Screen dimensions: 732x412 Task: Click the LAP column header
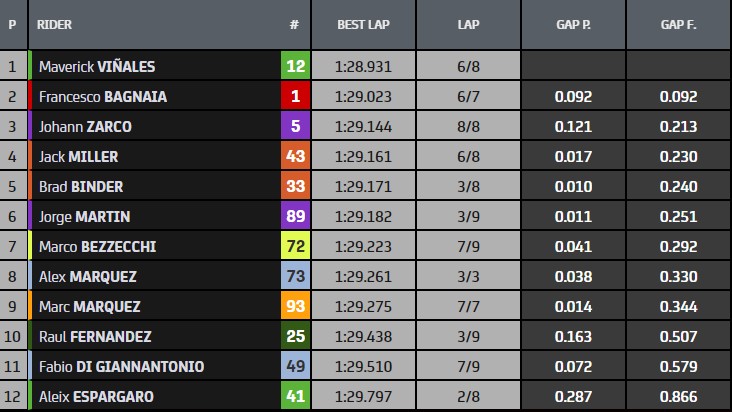click(468, 24)
